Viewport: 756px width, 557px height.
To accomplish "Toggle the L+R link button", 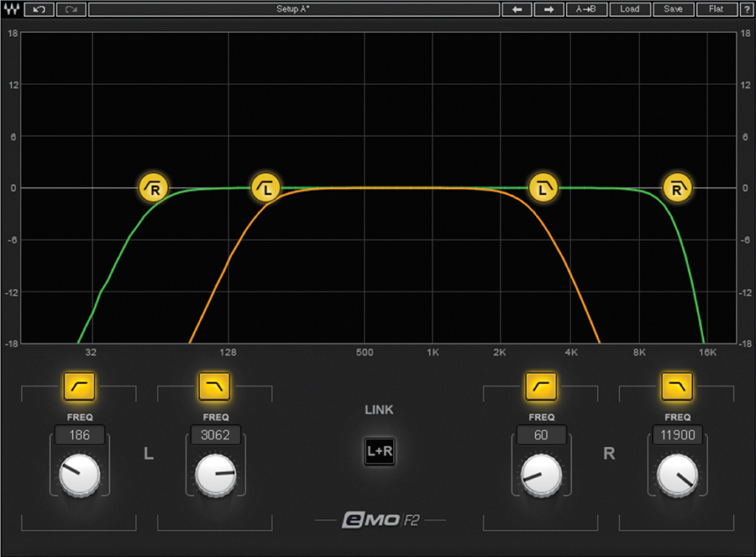I will (x=379, y=451).
